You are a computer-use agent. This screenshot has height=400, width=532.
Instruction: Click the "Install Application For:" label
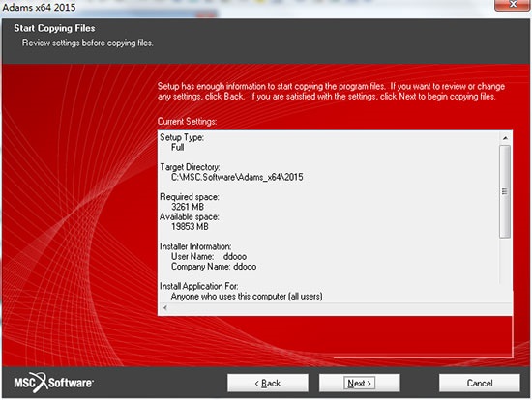pos(199,286)
